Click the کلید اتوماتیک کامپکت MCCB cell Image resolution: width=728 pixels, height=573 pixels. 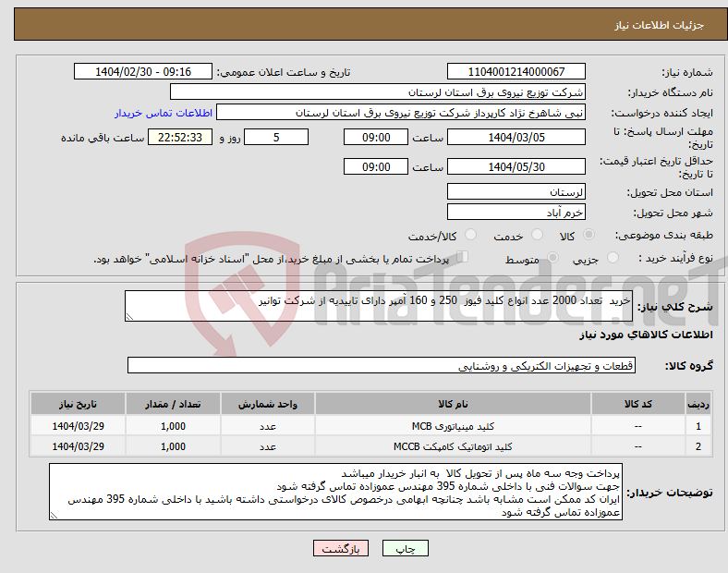click(453, 446)
